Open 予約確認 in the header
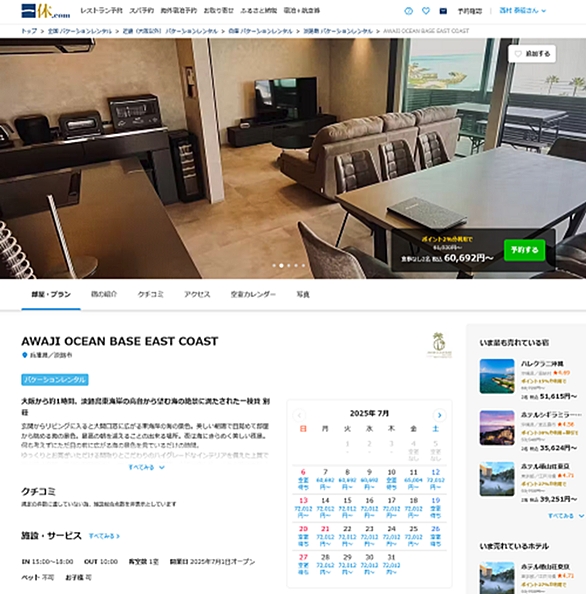The width and height of the screenshot is (586, 594). [470, 11]
